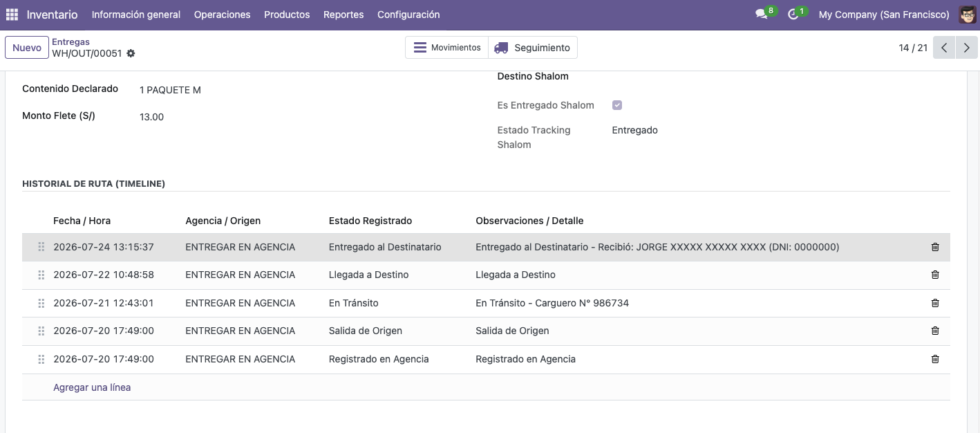Select the date cell 2026-07-21 12:43:01
The width and height of the screenshot is (980, 433).
coord(104,303)
